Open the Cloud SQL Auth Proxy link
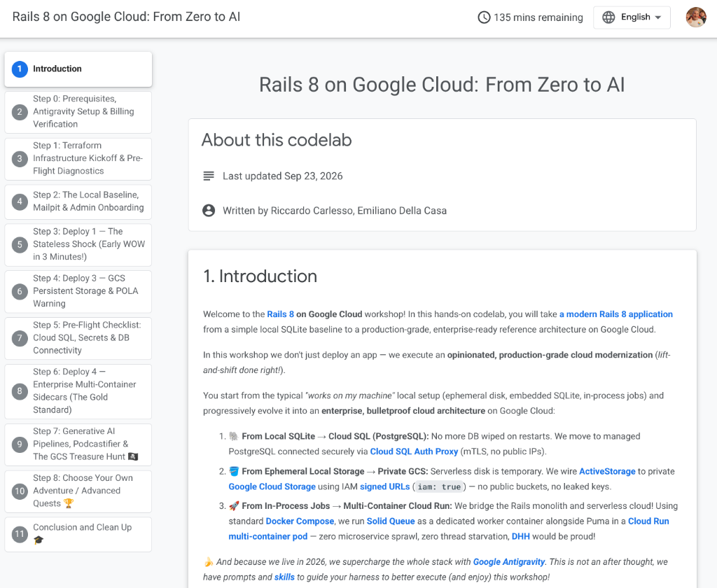717x588 pixels. point(414,451)
